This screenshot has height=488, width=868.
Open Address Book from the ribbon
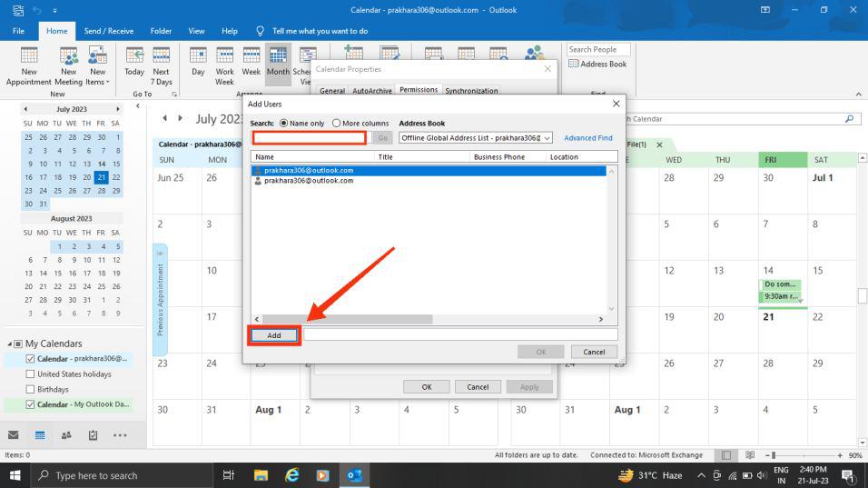(597, 64)
